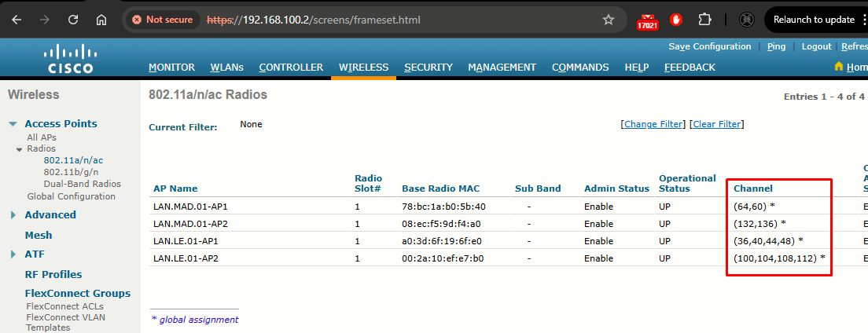Open the WLANs menu
This screenshot has height=333, width=868.
(x=227, y=68)
